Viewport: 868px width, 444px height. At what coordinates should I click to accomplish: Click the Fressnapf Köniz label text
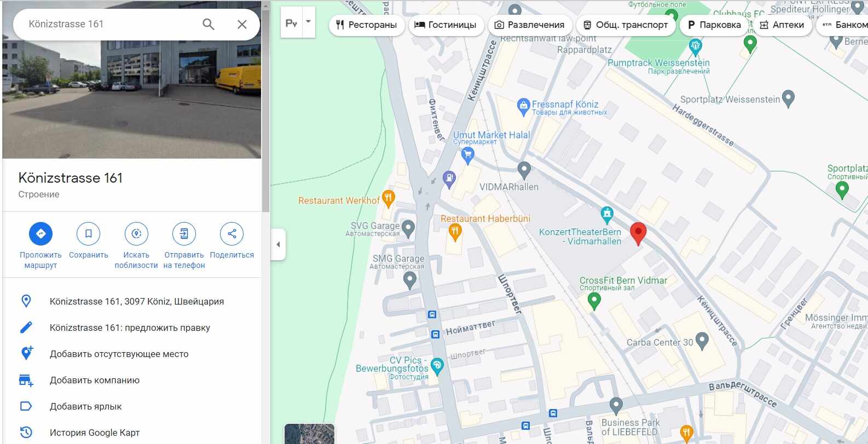tap(565, 104)
